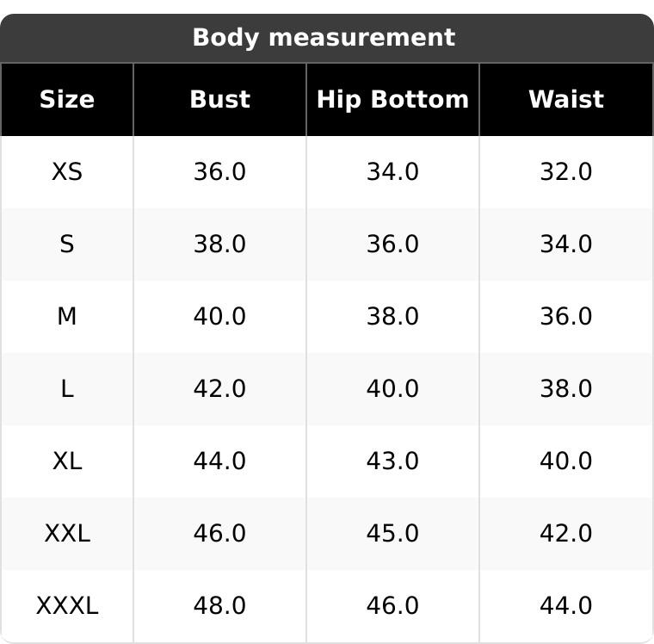This screenshot has height=644, width=654.
Task: Select the XXL hip bottom value 45.0
Action: pos(392,534)
